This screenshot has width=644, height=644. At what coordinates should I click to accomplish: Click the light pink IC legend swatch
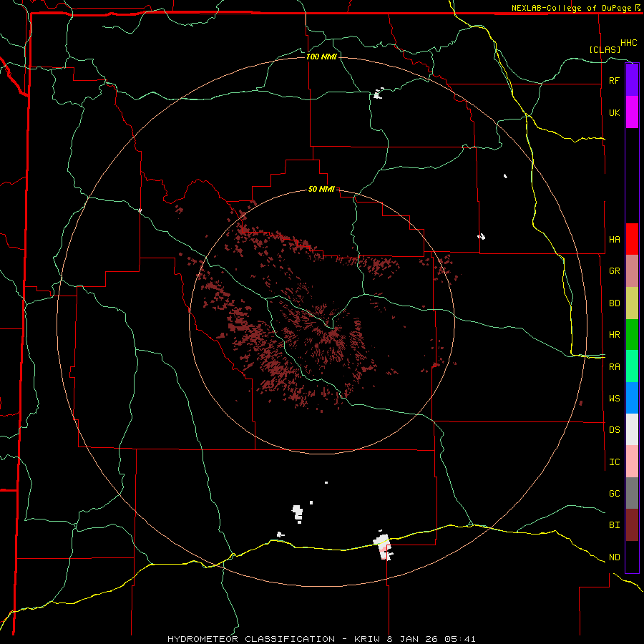click(632, 462)
